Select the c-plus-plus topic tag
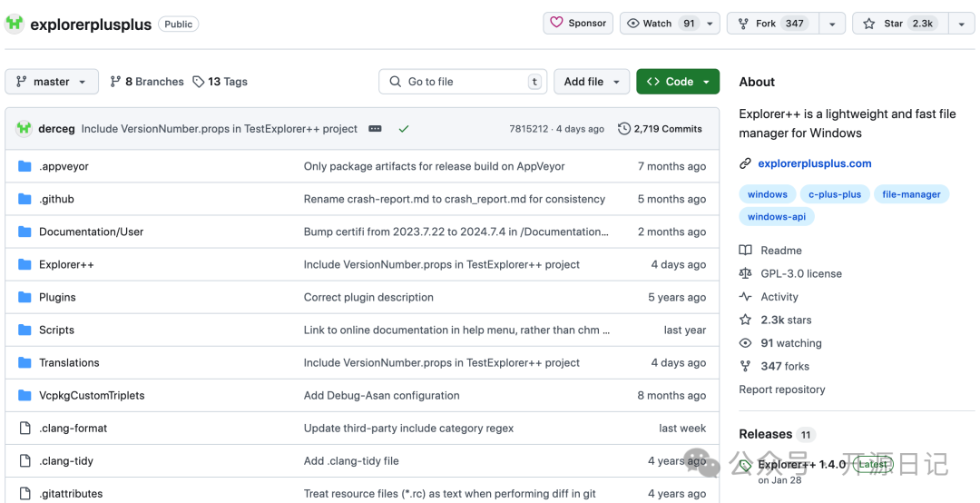 pos(835,194)
